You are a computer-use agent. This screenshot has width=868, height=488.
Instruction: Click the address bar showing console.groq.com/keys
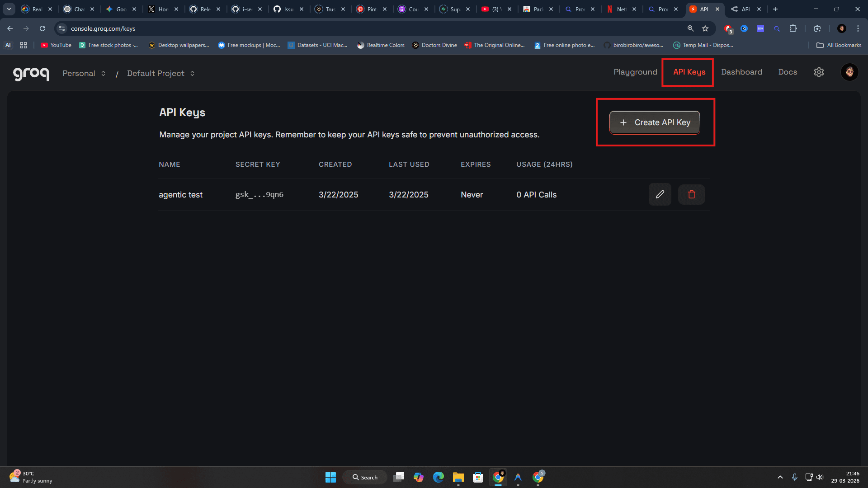click(x=181, y=28)
